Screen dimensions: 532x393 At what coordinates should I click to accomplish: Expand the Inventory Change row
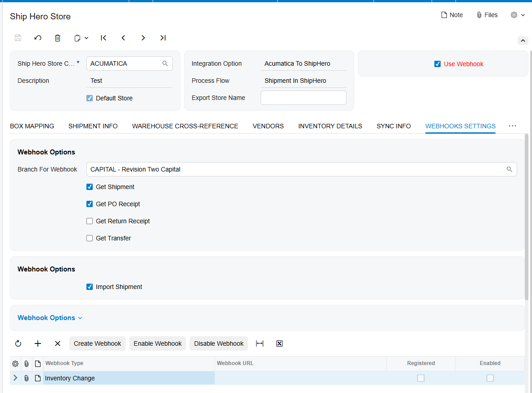coord(15,378)
